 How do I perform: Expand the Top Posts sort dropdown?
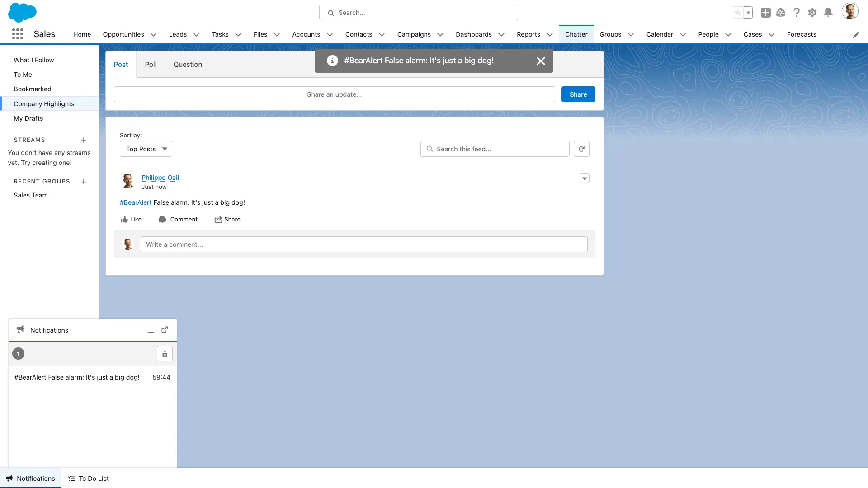click(x=146, y=148)
